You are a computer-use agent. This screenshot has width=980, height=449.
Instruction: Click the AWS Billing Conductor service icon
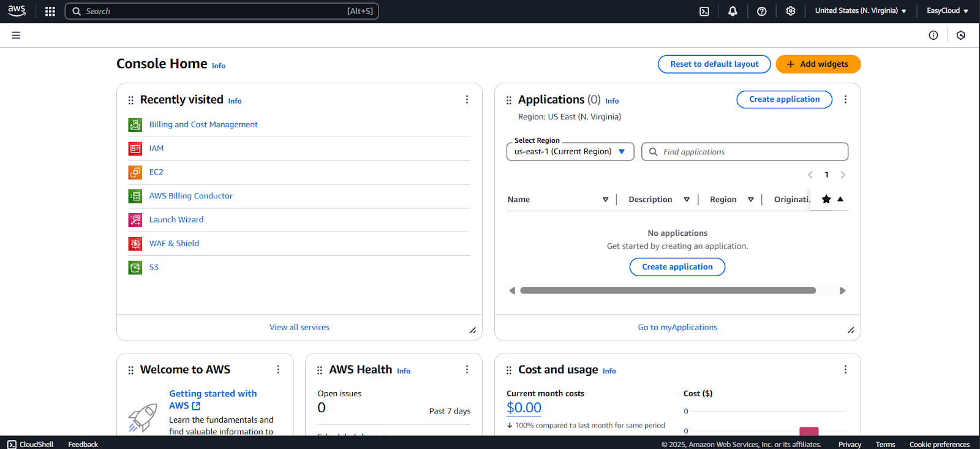point(135,196)
